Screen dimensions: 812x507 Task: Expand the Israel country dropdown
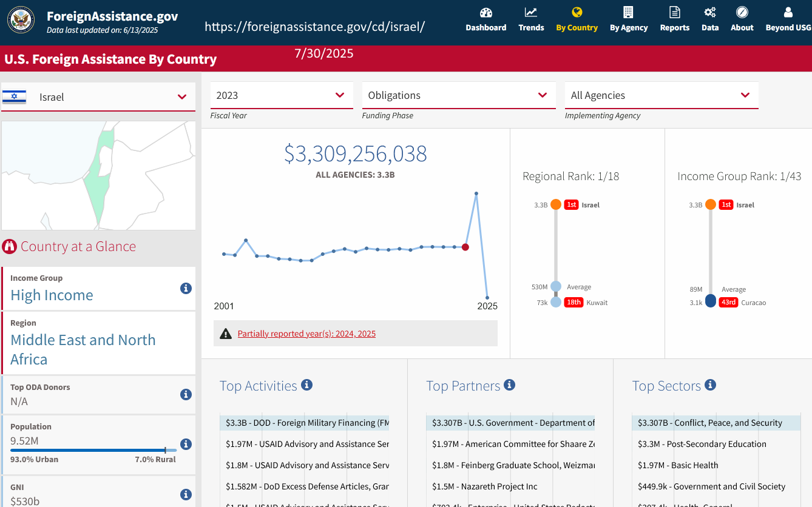click(98, 97)
